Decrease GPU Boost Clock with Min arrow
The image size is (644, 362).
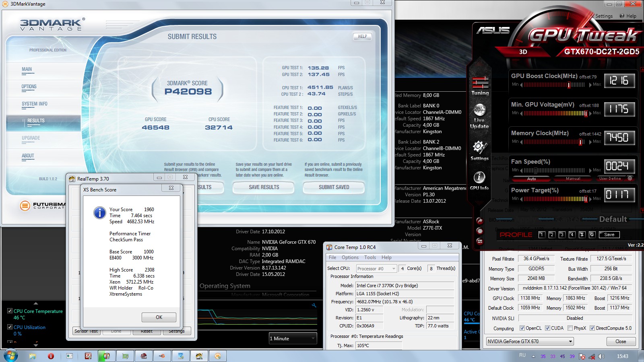point(521,84)
